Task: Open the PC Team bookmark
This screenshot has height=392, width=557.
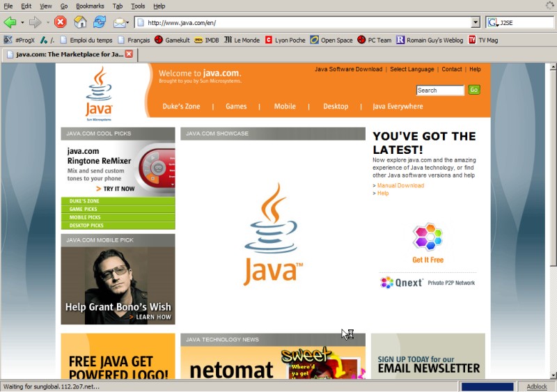Action: 375,40
